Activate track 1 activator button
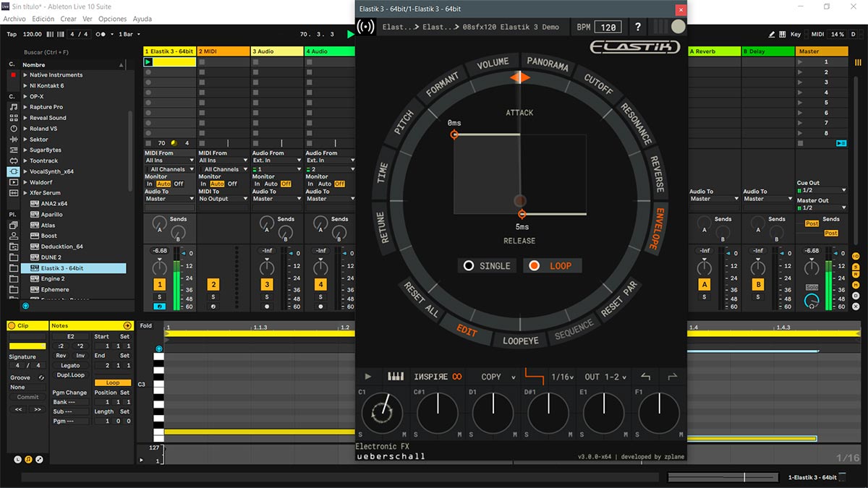The height and width of the screenshot is (488, 868). [159, 285]
